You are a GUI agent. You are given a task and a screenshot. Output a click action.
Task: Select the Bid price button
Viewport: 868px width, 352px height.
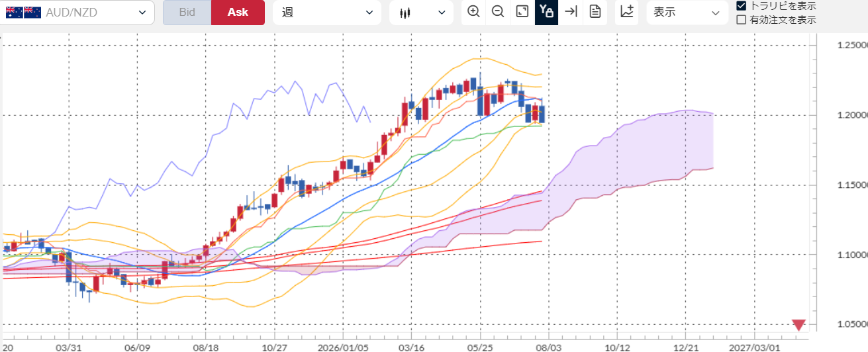(187, 12)
